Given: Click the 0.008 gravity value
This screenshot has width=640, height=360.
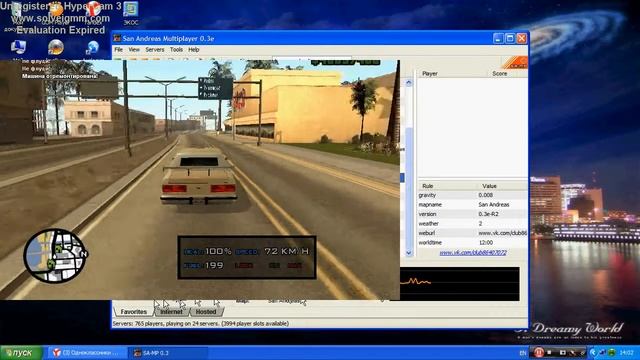Looking at the screenshot, I should [485, 196].
